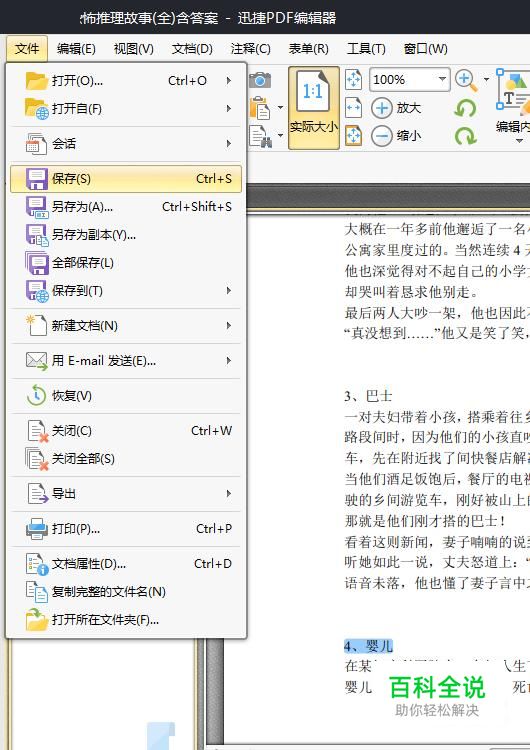Click the 放大 zoom in button
The width and height of the screenshot is (530, 750).
coord(396,108)
